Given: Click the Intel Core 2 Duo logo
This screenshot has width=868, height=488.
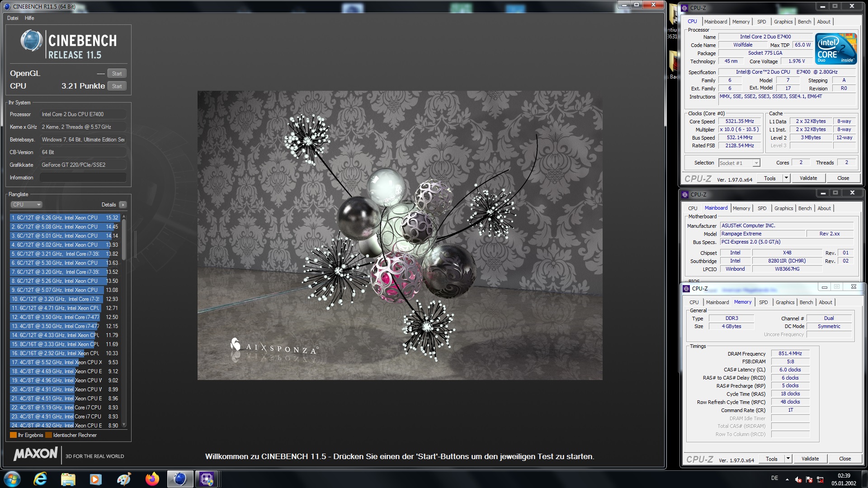Looking at the screenshot, I should click(835, 48).
